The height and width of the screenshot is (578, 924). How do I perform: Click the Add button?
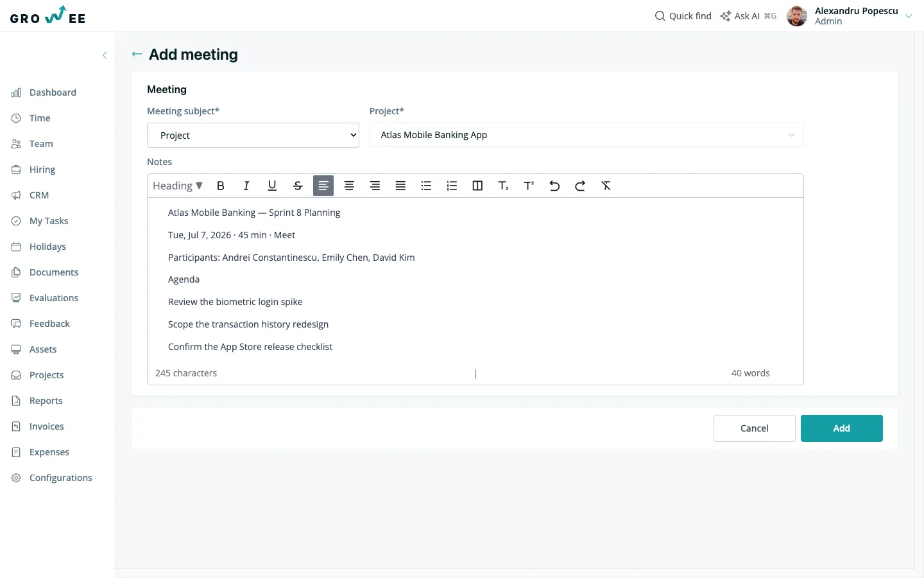point(842,428)
